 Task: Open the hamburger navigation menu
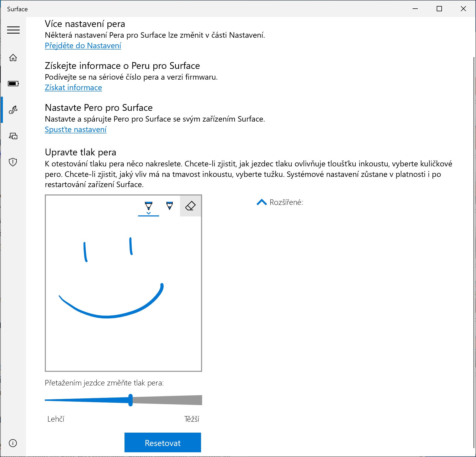click(13, 30)
